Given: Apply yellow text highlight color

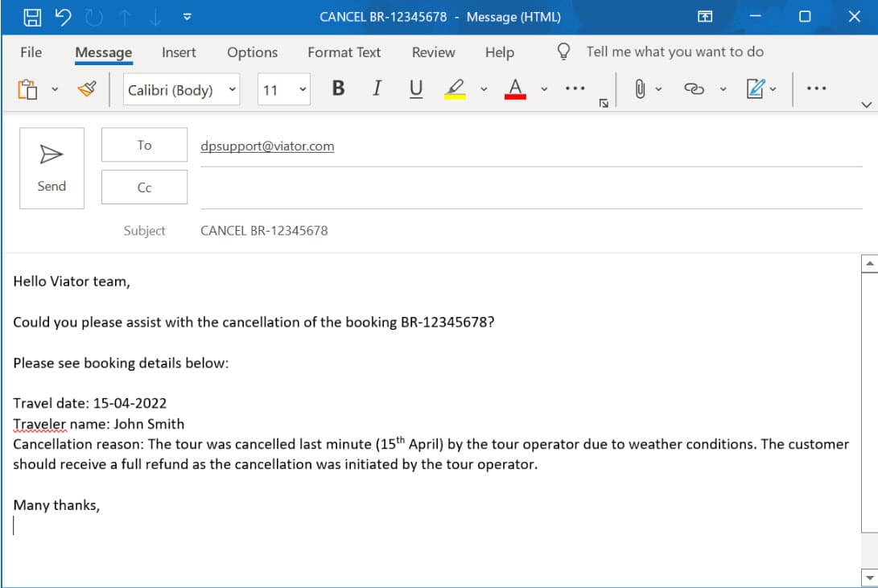Looking at the screenshot, I should coord(455,88).
